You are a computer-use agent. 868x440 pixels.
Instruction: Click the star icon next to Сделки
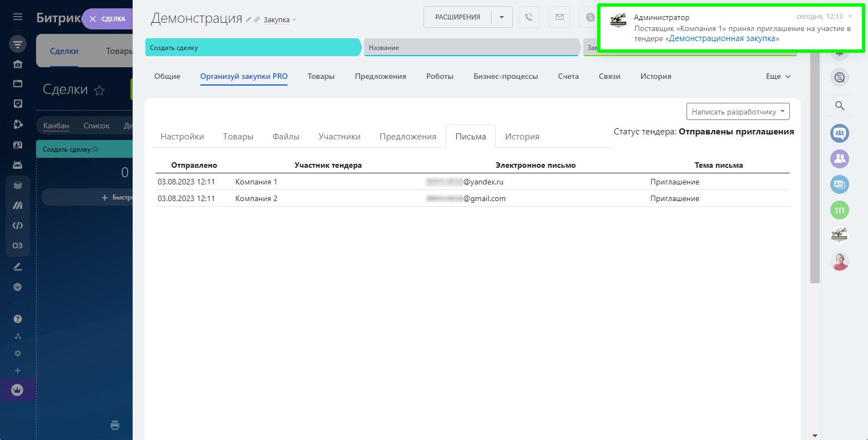tap(99, 90)
